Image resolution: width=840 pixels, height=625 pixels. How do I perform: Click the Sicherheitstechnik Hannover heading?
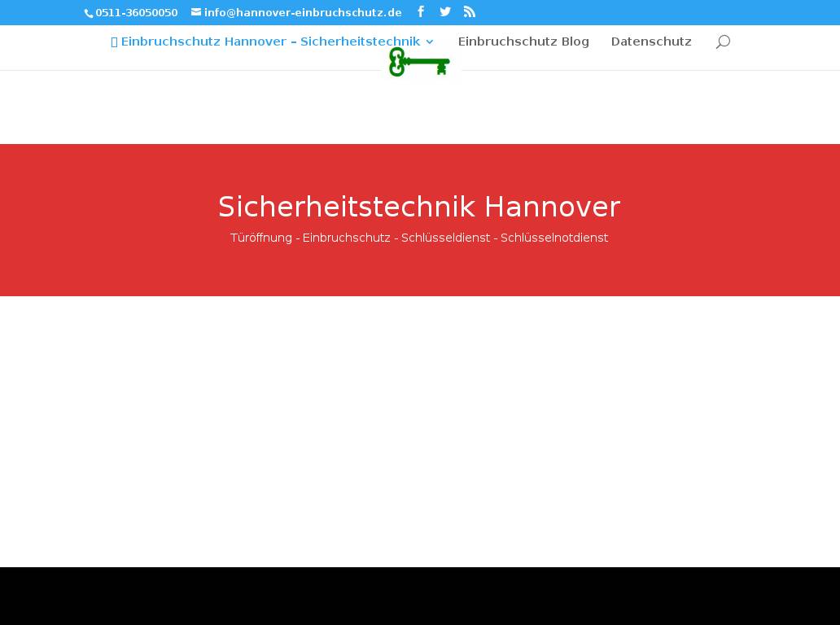click(419, 207)
